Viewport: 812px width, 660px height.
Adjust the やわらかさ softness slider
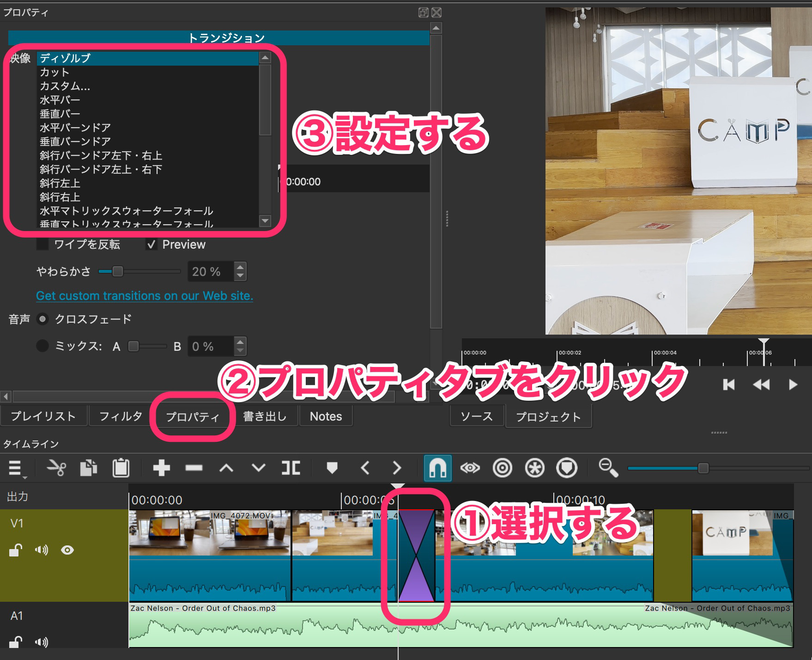coord(118,272)
